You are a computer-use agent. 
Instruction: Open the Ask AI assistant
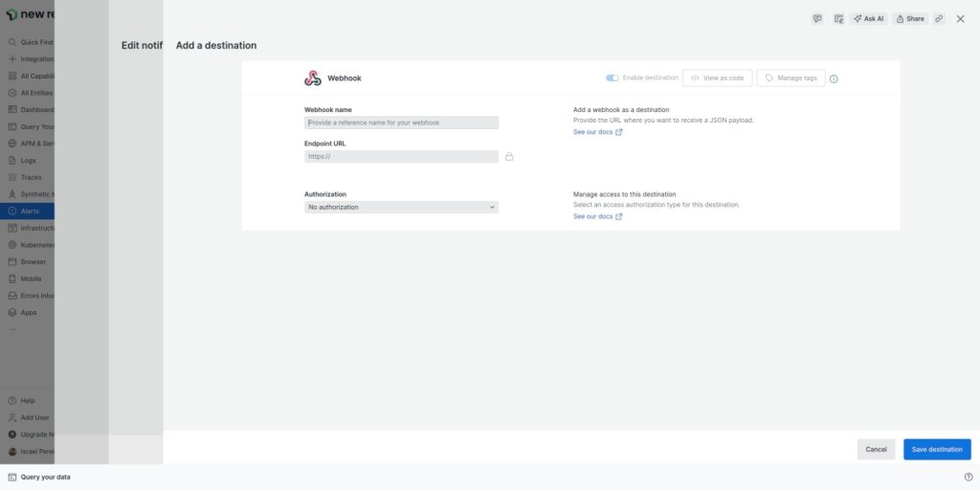pos(867,18)
